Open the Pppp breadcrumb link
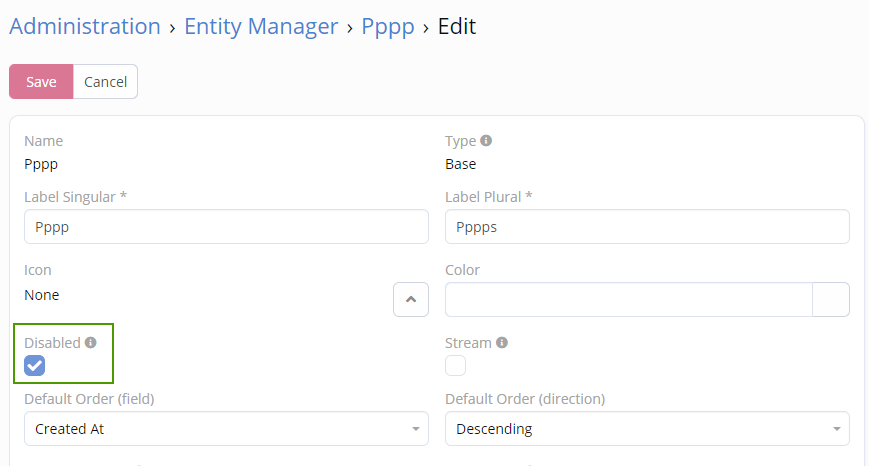Viewport: 869px width, 466px height. pyautogui.click(x=388, y=27)
